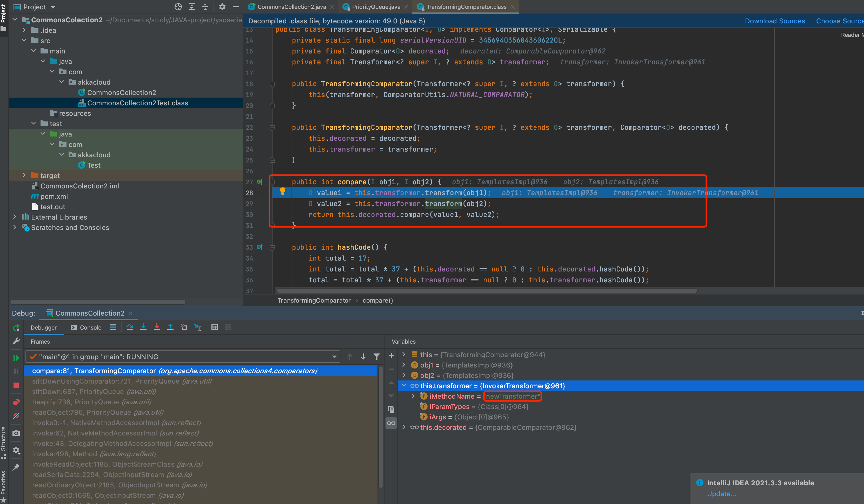864x504 pixels.
Task: Toggle the pin tab icon in the debug sidebar
Action: pos(16,467)
